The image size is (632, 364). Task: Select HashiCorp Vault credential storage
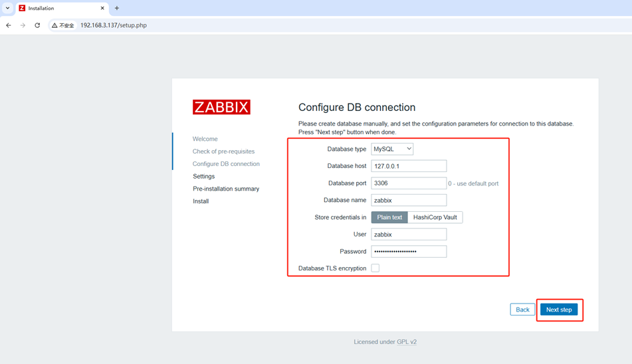coord(435,217)
